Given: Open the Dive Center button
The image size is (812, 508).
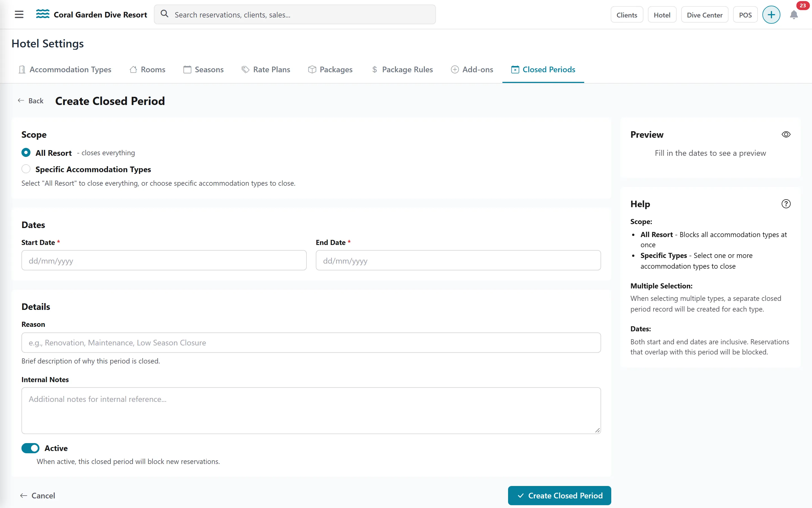Looking at the screenshot, I should pos(704,15).
